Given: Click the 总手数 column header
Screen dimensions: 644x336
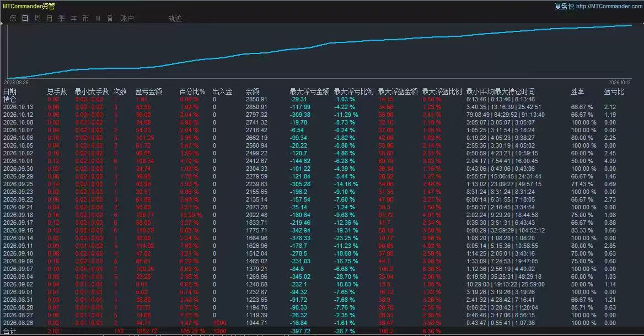Looking at the screenshot, I should [x=57, y=91].
